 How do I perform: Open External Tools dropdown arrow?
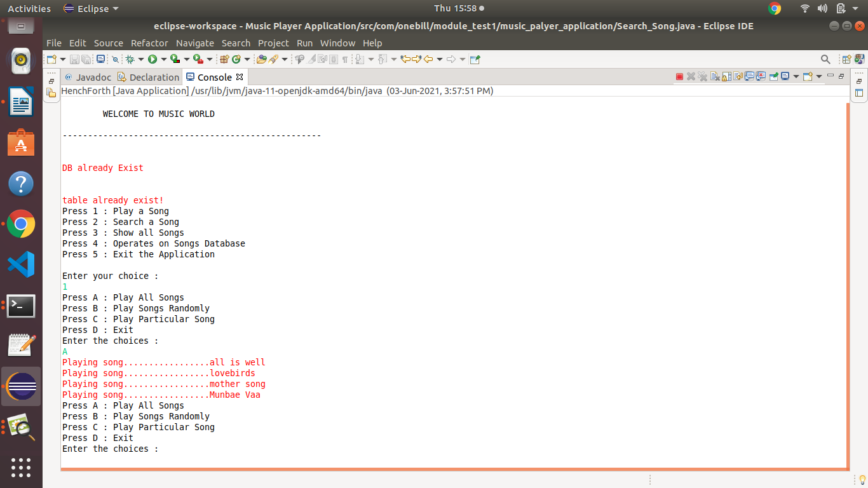click(210, 59)
